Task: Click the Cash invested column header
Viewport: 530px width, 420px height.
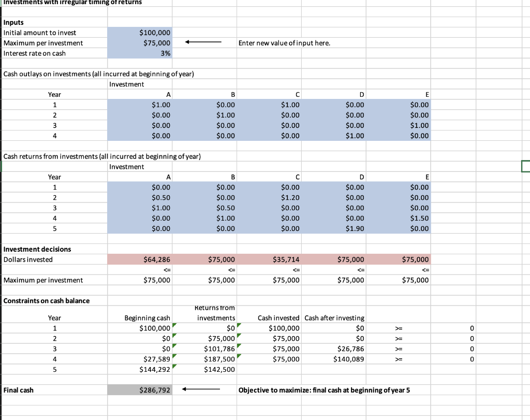Action: pos(278,318)
